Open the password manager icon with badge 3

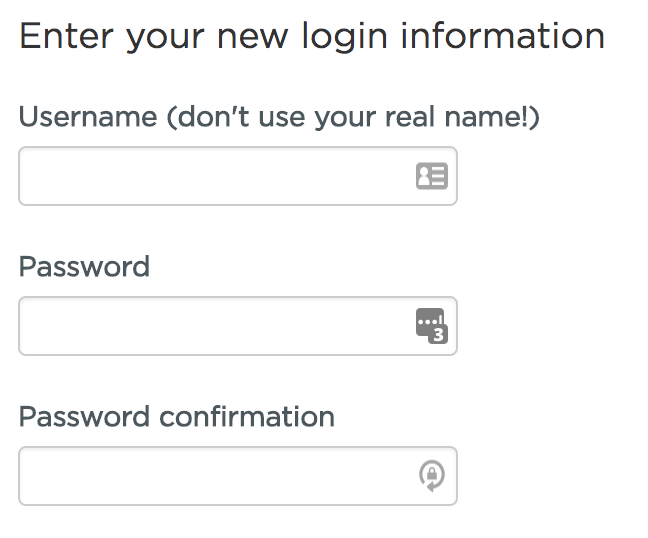(432, 326)
